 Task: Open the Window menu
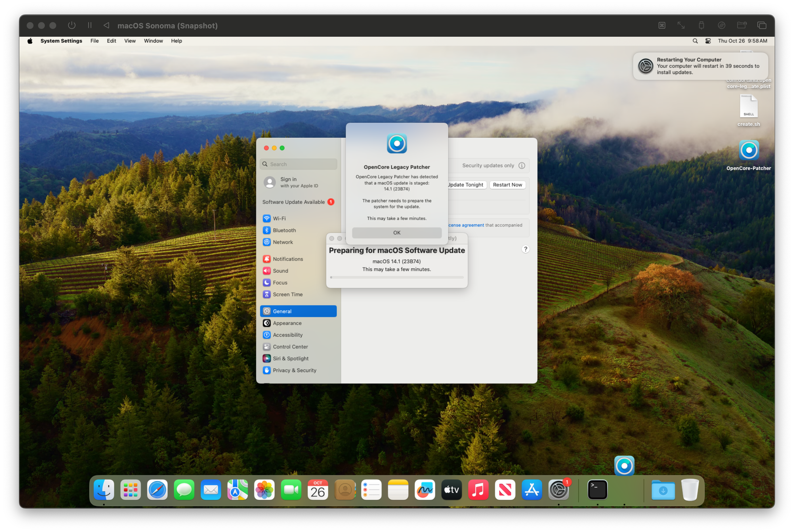point(154,41)
